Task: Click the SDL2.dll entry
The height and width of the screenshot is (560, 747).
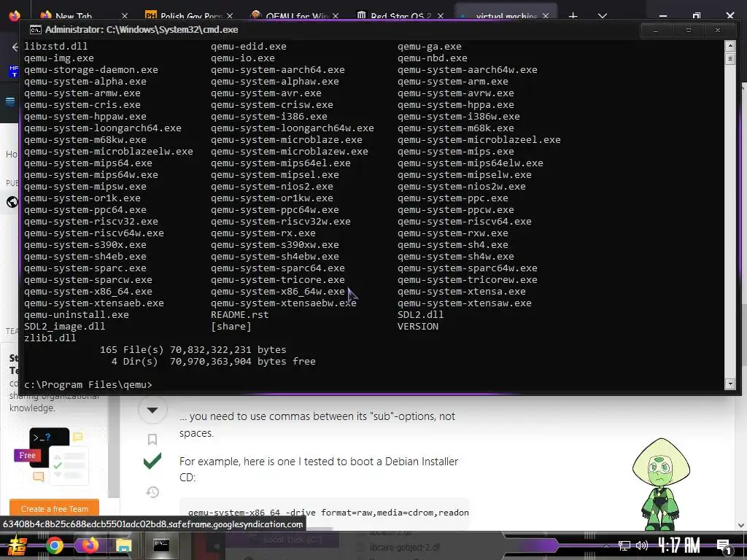Action: (x=421, y=315)
